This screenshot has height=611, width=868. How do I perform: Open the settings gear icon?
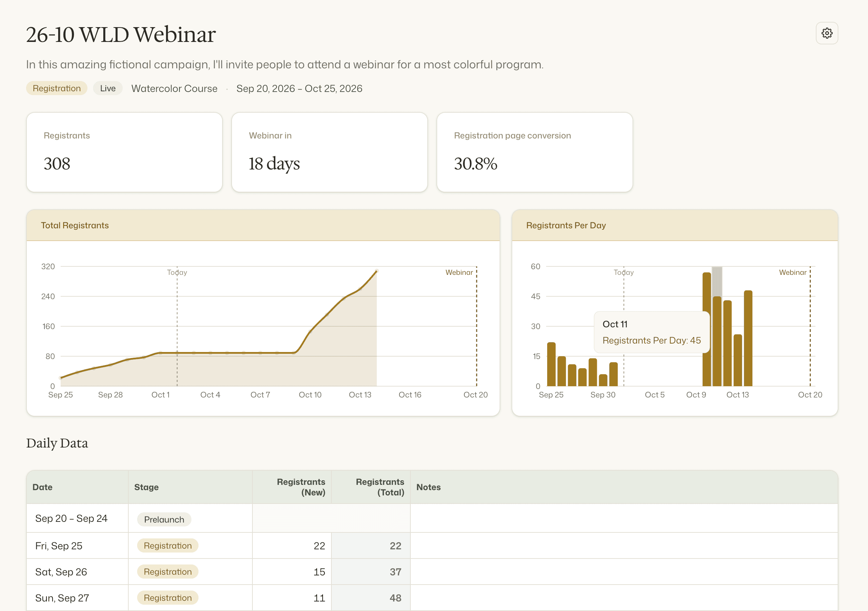827,33
